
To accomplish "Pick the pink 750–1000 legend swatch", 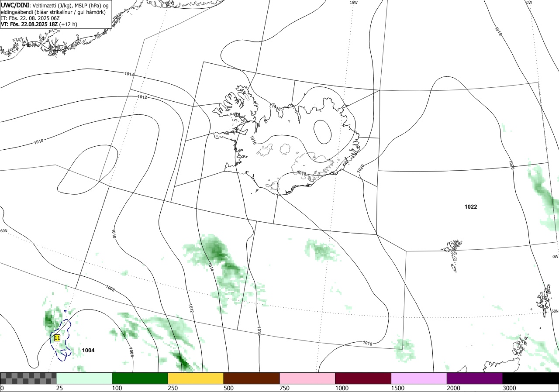I will coord(307,378).
